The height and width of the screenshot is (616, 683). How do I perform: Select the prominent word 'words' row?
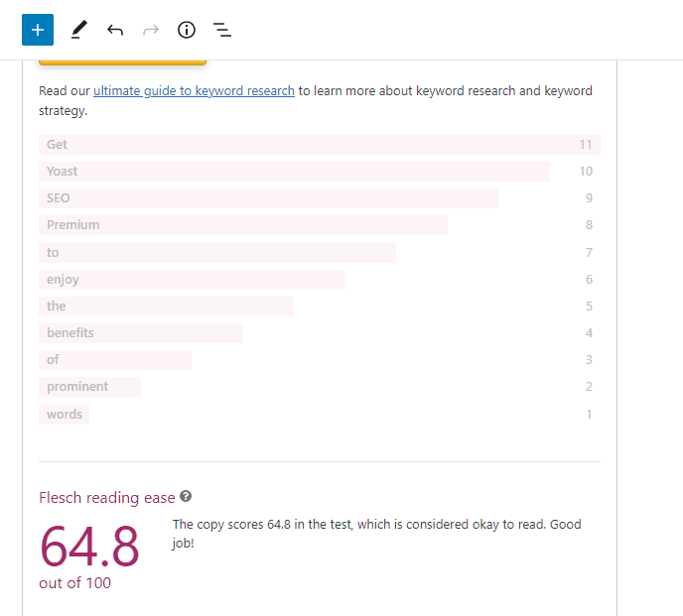pyautogui.click(x=320, y=415)
